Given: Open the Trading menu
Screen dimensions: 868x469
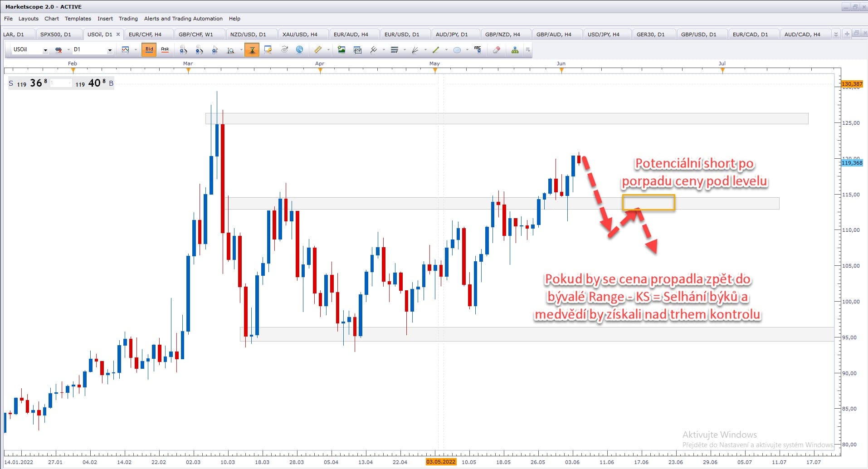Looking at the screenshot, I should [x=128, y=19].
